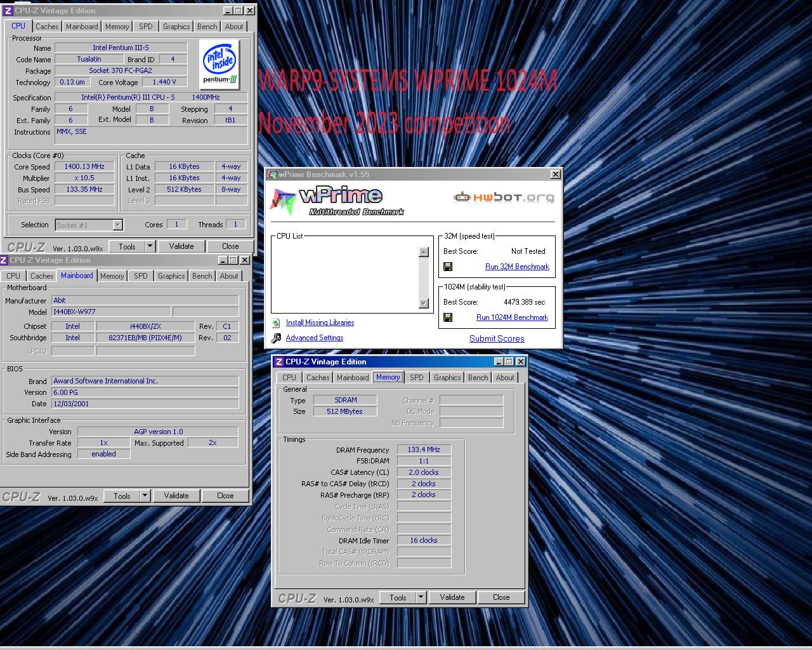This screenshot has height=650, width=812.
Task: Select About tab in Mainboard window
Action: [229, 276]
